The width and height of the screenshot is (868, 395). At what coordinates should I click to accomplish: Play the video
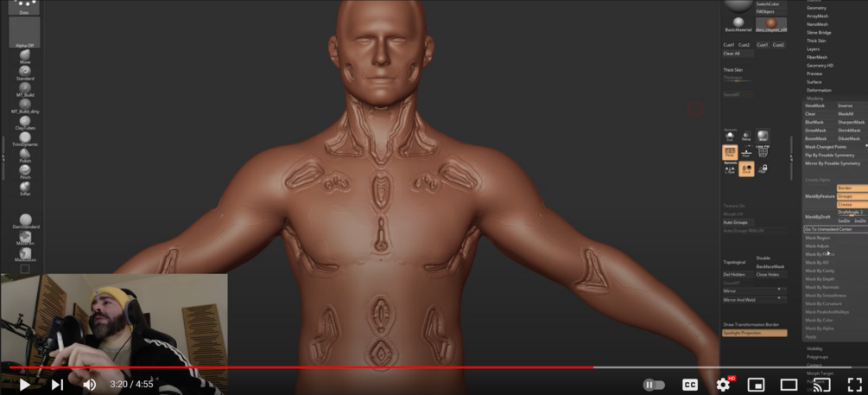tap(24, 384)
